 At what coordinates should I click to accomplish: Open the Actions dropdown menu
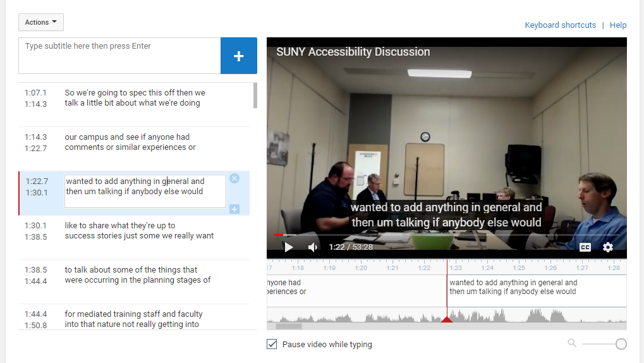(40, 22)
